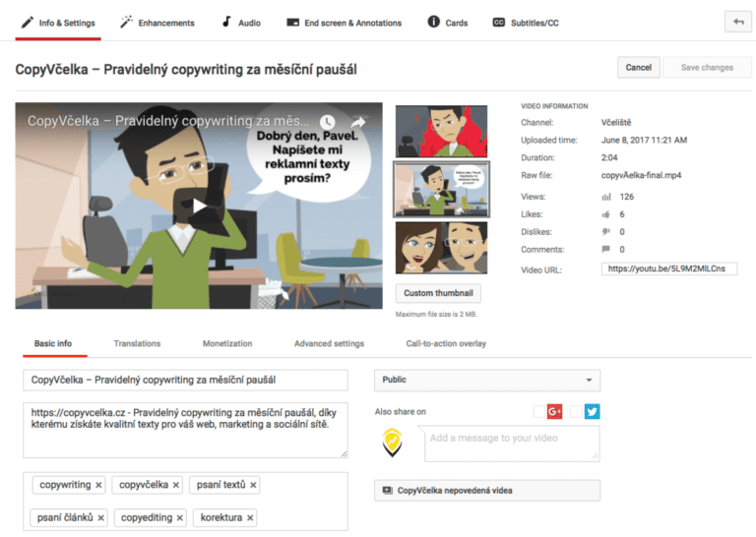Open CopyVčelka nepovedená videa playlist selector
This screenshot has width=756, height=537.
[487, 490]
